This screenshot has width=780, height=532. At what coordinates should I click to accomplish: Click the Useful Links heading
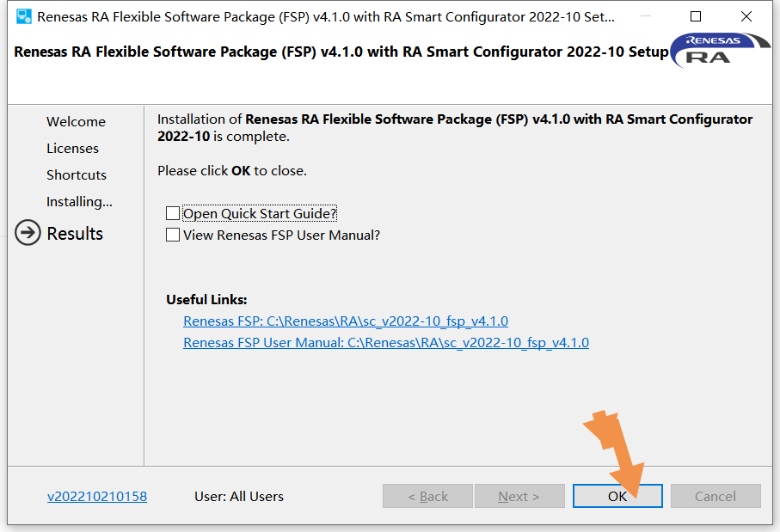coord(206,300)
